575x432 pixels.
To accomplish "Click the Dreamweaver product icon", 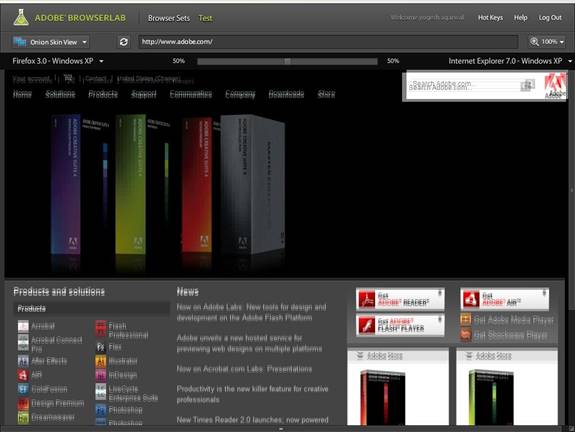I will click(x=23, y=417).
